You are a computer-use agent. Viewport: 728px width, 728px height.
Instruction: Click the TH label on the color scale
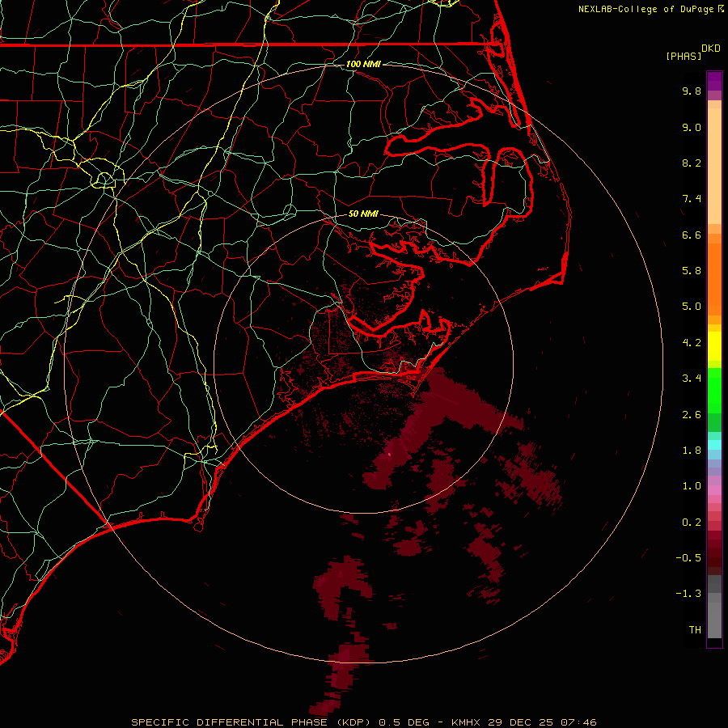point(695,629)
